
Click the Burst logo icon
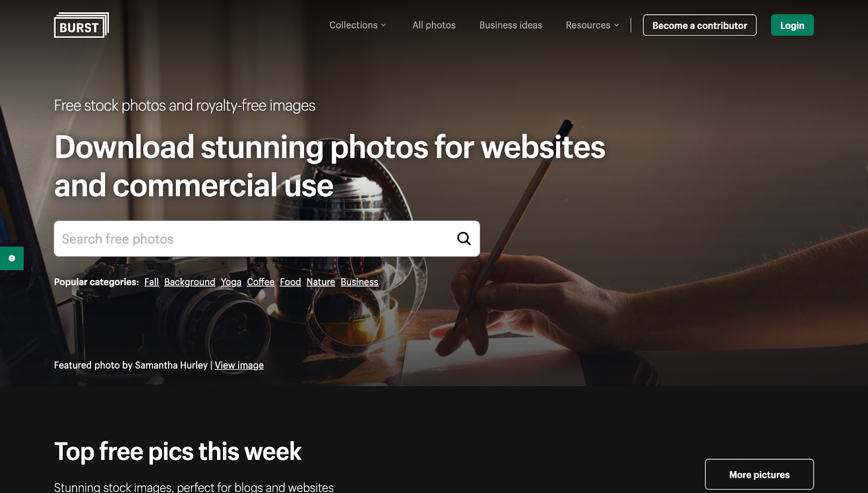pyautogui.click(x=81, y=25)
